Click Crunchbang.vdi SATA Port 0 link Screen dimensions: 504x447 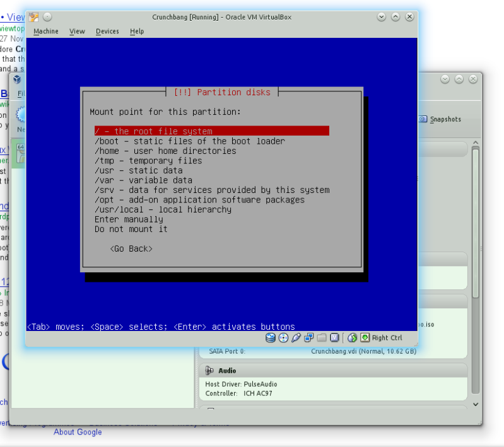[363, 351]
